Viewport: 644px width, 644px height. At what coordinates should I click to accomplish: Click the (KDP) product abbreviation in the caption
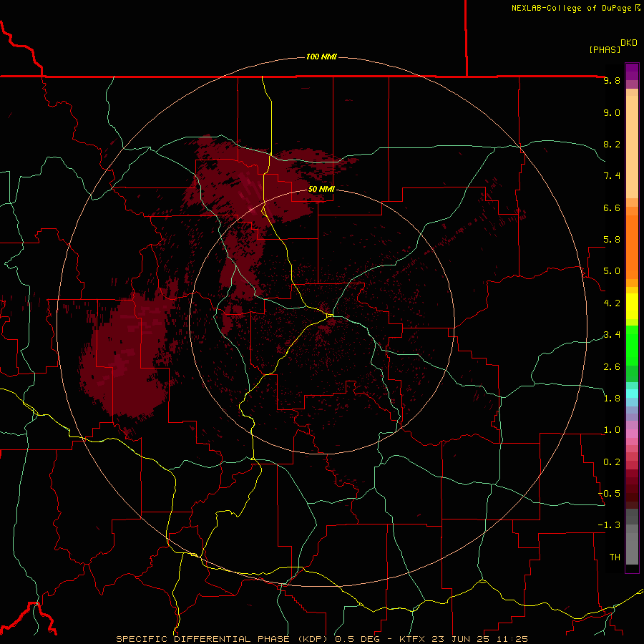pyautogui.click(x=313, y=639)
